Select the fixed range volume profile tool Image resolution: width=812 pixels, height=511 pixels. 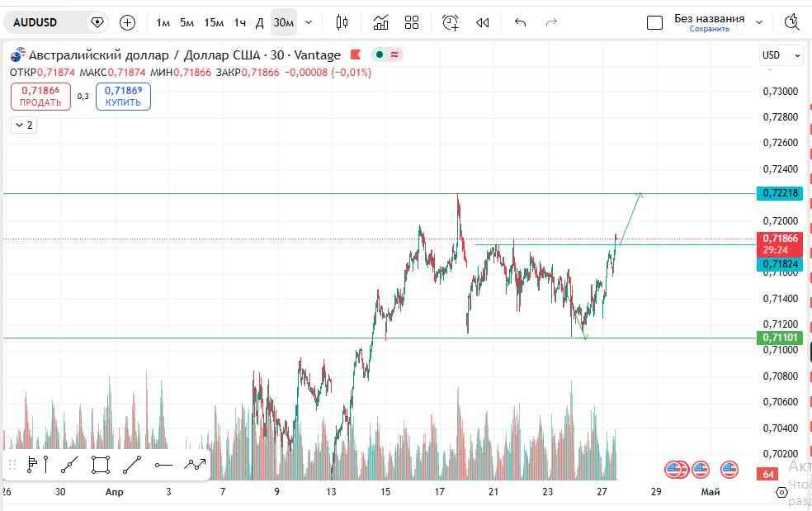pyautogui.click(x=32, y=464)
